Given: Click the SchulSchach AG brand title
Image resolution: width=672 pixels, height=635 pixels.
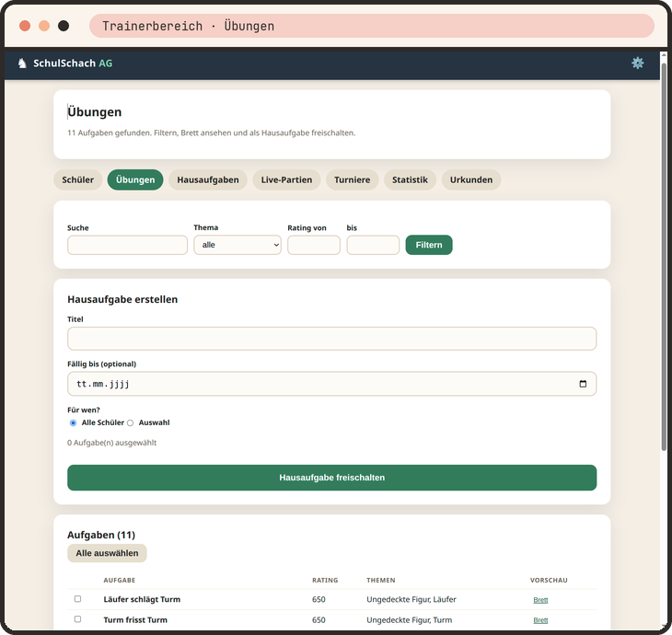Looking at the screenshot, I should click(x=73, y=63).
